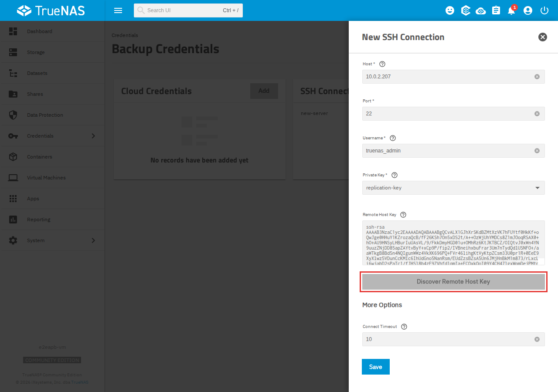Click the Search UI input box
This screenshot has height=392, width=558.
click(188, 10)
